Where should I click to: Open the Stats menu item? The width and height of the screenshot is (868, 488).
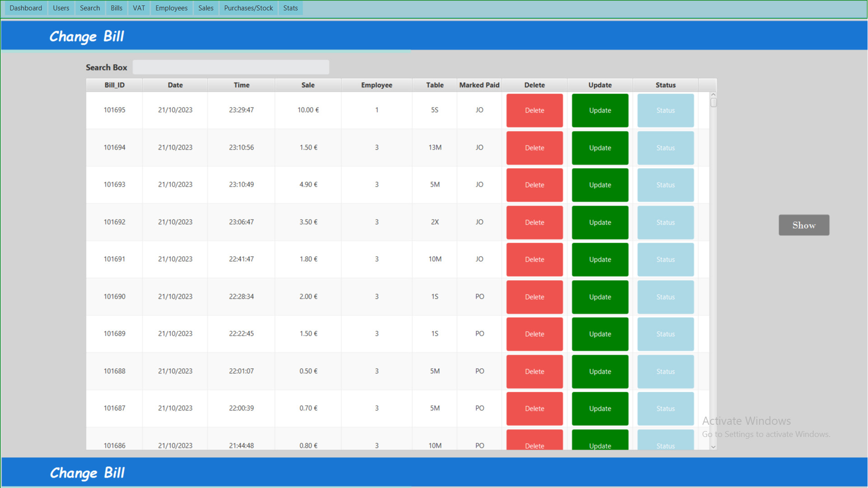(x=290, y=8)
